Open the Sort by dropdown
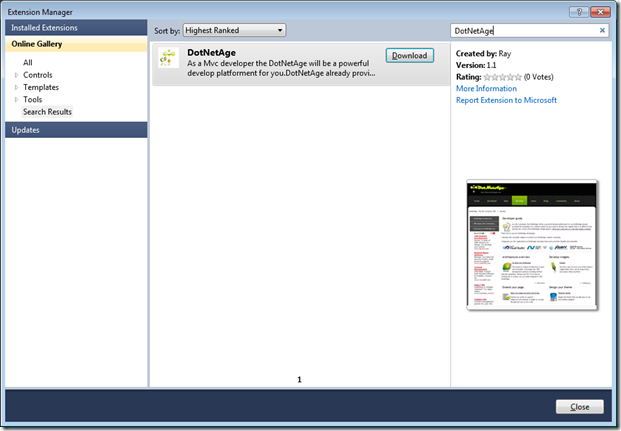Screen dimensions: 621x431 [234, 30]
